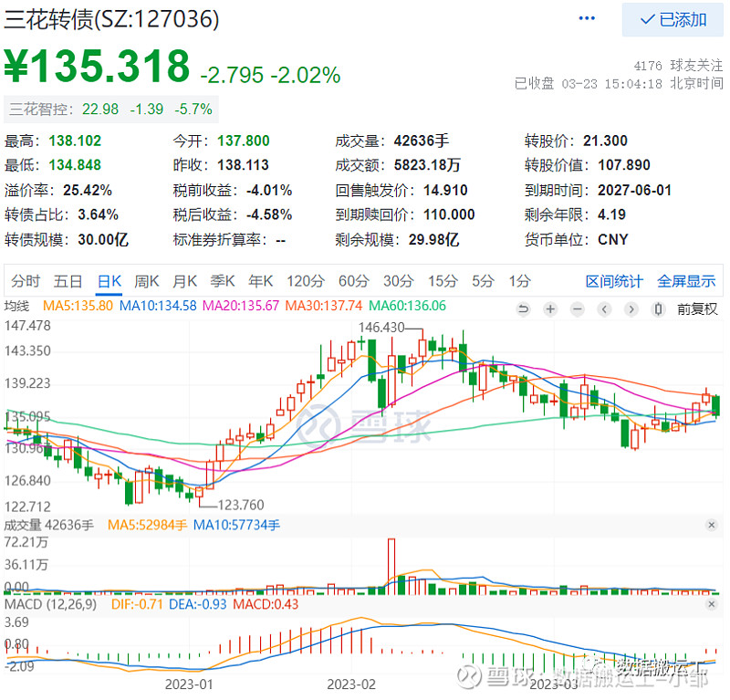Click the DIF:-0.71 indicator value
Screen dimensions: 730x700
[137, 604]
